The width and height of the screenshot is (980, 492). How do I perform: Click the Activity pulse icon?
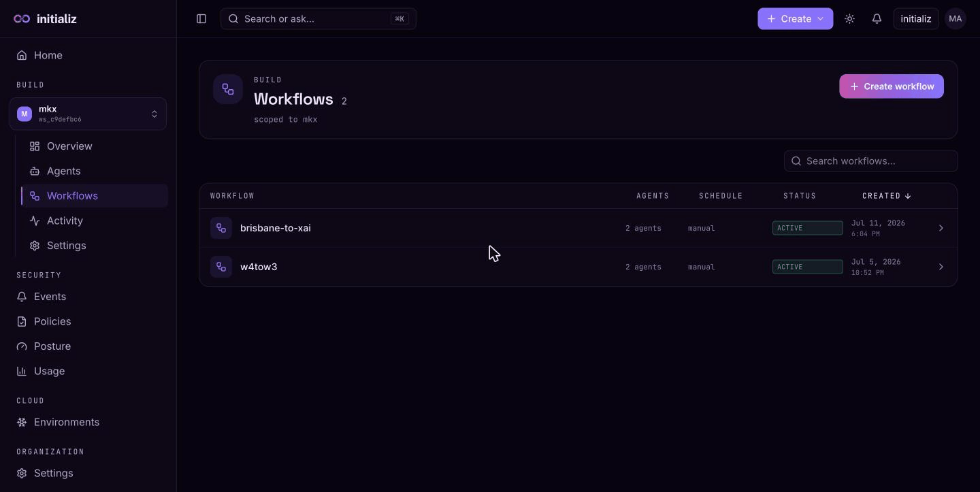[35, 220]
